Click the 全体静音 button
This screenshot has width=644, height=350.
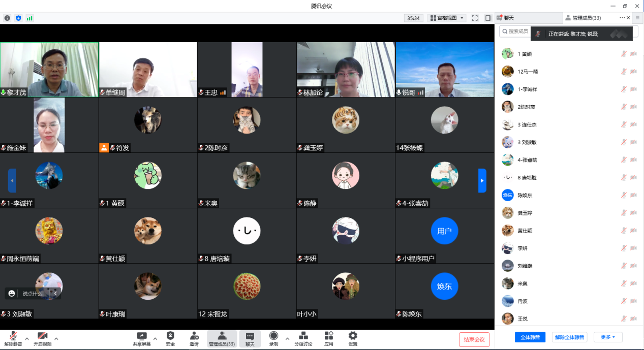530,337
